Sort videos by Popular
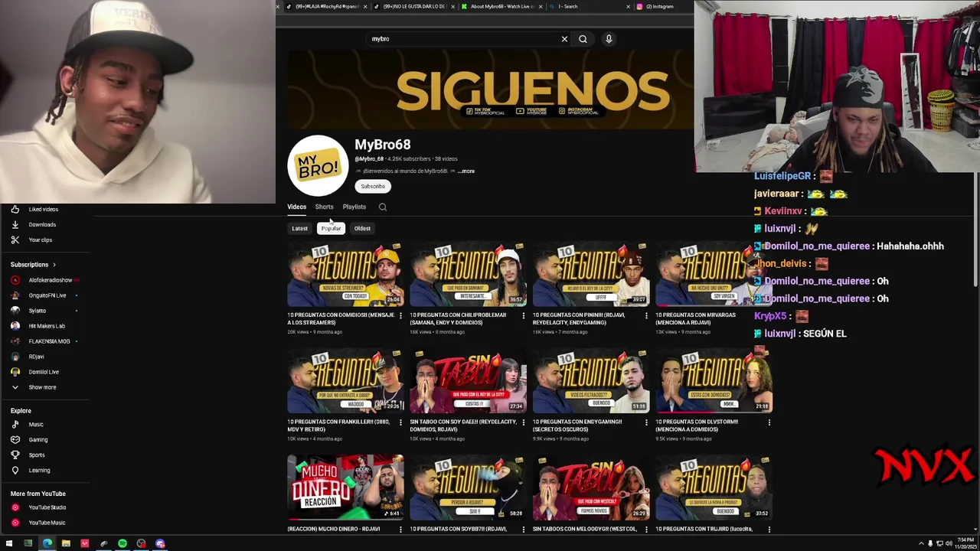This screenshot has width=980, height=551. (331, 228)
